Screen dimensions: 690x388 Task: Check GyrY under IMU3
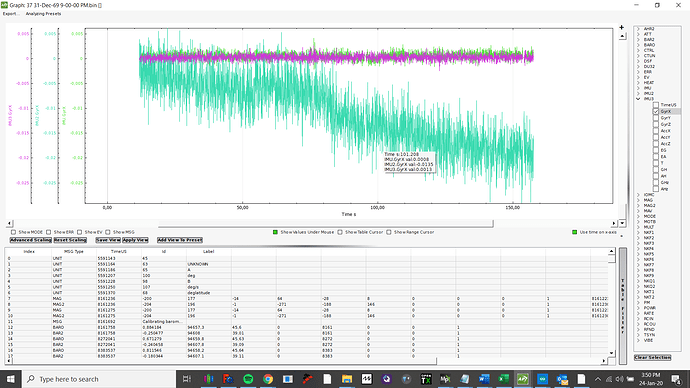656,118
